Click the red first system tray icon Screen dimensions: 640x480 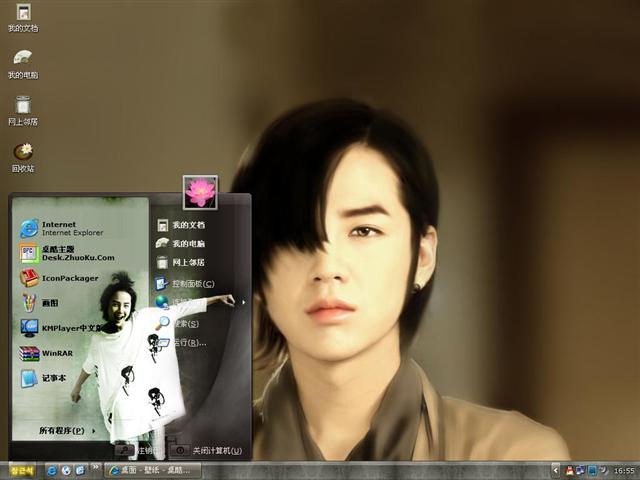coord(569,471)
